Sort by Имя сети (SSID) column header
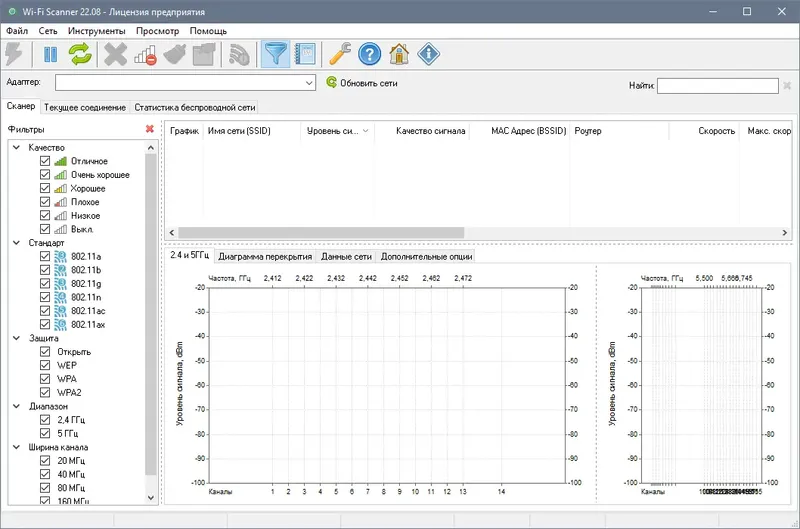This screenshot has width=800, height=529. (x=252, y=131)
